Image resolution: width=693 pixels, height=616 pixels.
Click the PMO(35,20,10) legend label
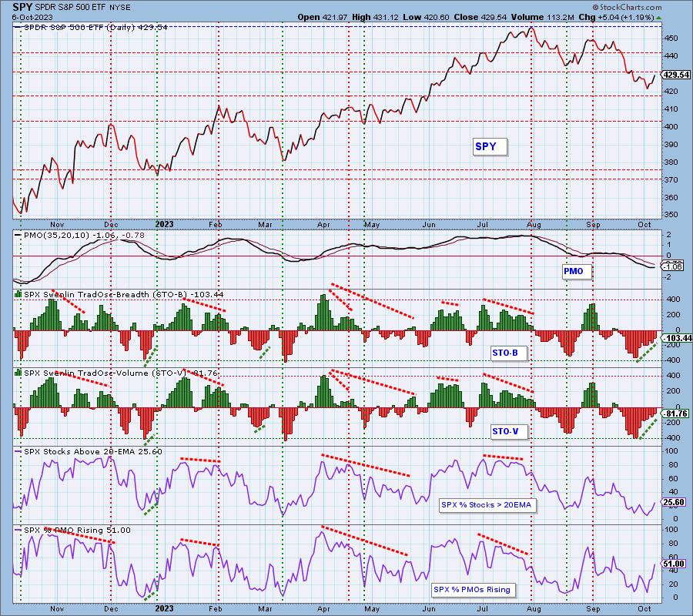click(x=79, y=235)
